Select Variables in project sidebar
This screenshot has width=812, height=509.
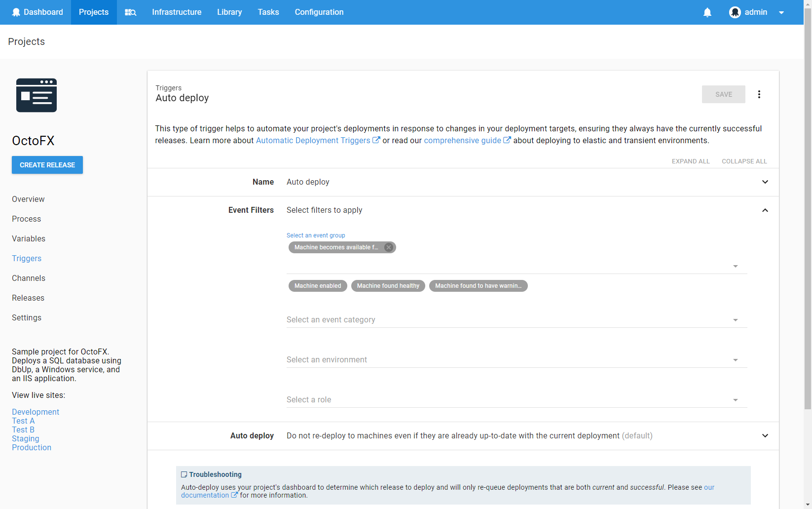pos(29,239)
